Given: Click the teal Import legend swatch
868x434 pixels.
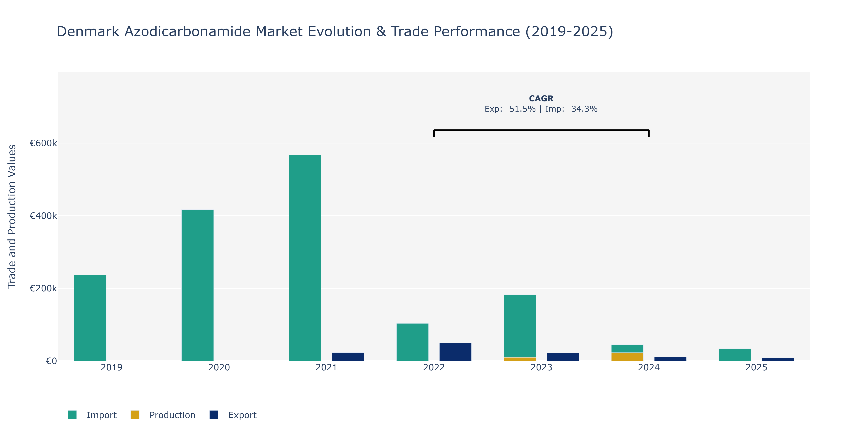Looking at the screenshot, I should coord(72,415).
